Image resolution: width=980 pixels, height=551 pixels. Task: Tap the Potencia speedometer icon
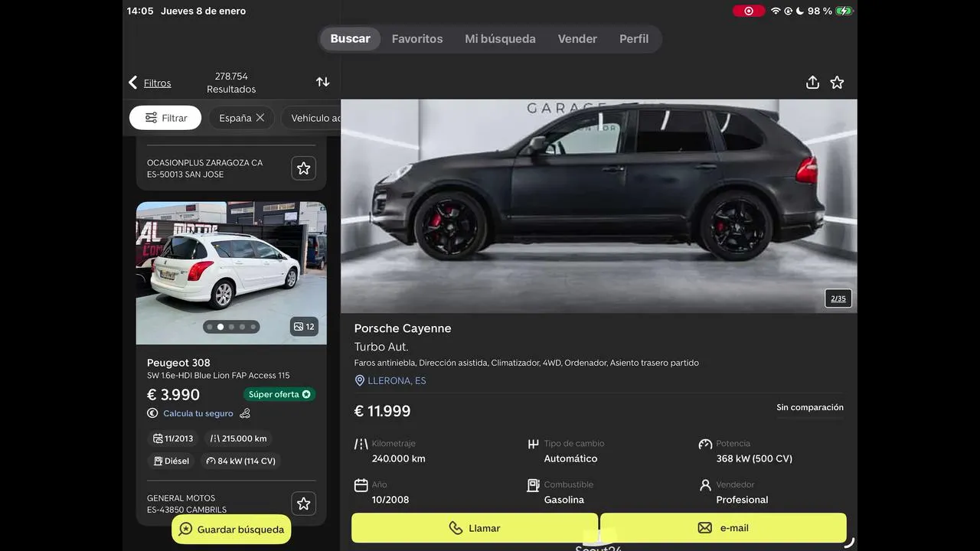tap(705, 444)
